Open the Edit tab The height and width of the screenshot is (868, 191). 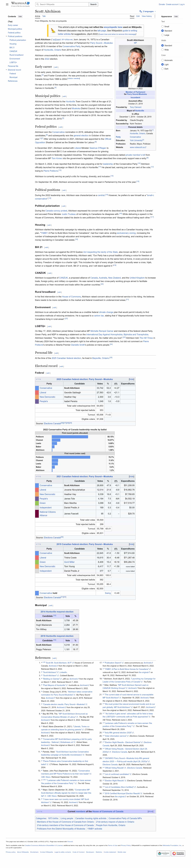click(138, 16)
